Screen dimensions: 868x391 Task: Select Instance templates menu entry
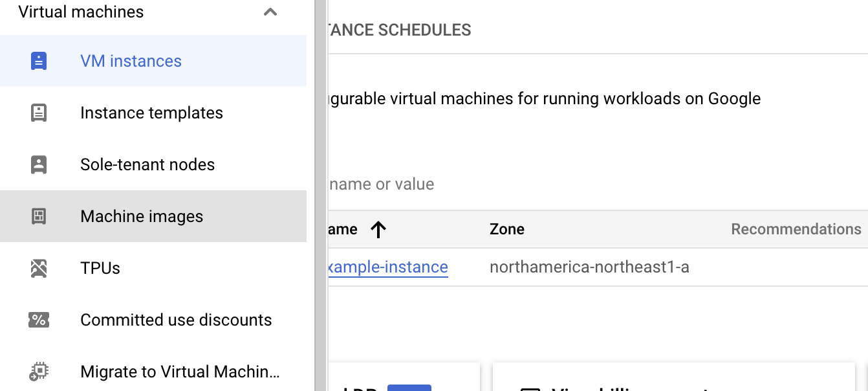pyautogui.click(x=151, y=113)
